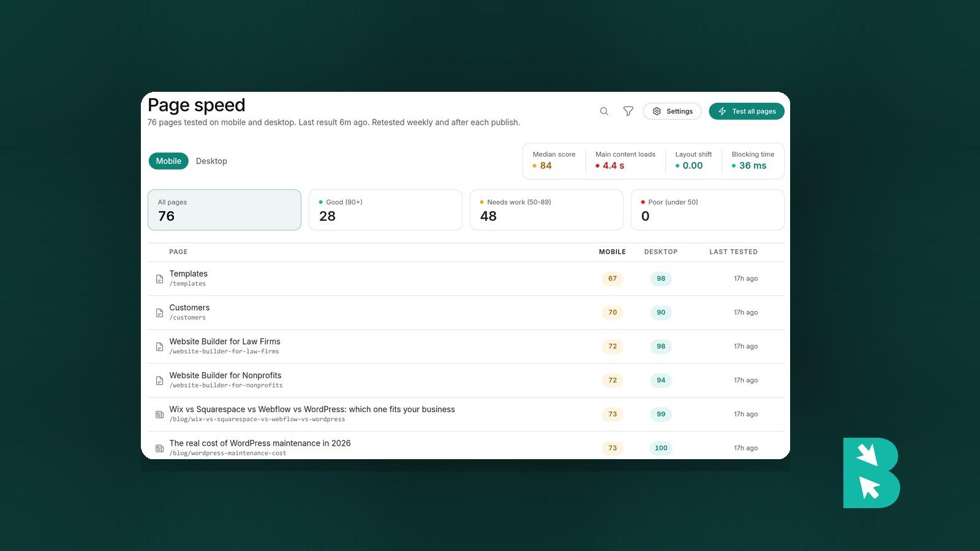
Task: Click the Customers page icon
Action: click(x=159, y=313)
